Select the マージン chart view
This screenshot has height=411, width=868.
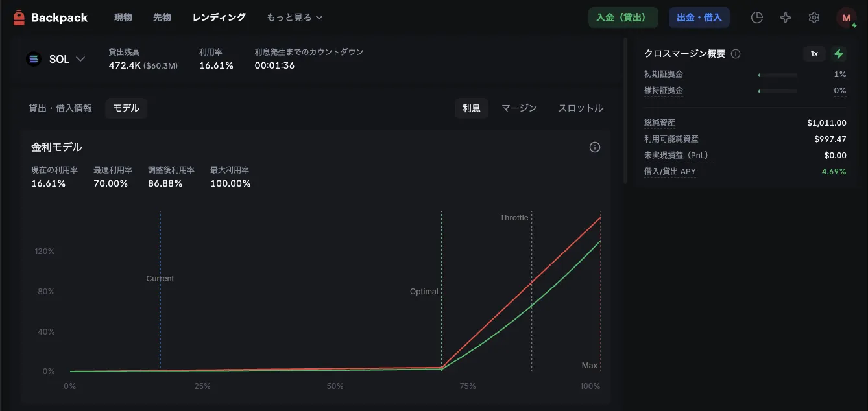519,108
